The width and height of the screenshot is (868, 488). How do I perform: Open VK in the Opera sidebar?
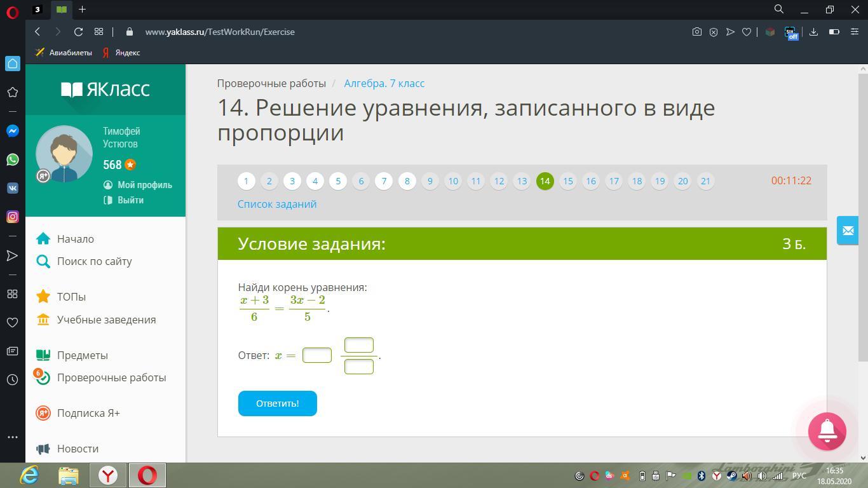tap(12, 188)
